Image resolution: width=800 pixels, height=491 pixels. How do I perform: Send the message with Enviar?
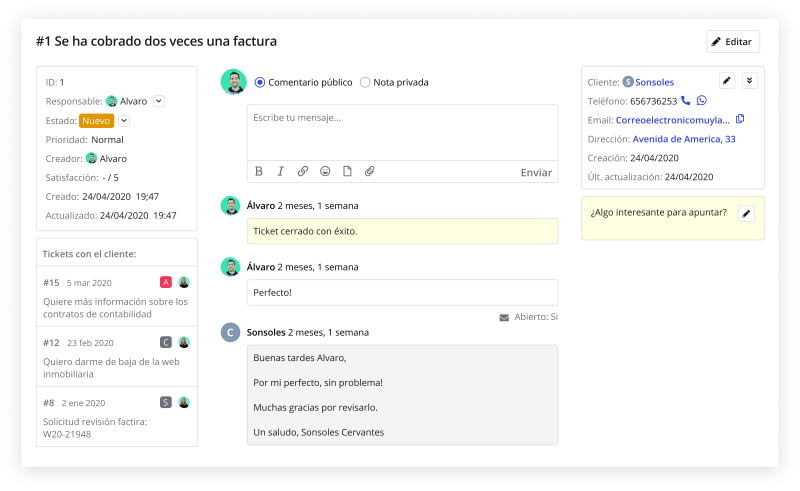[536, 172]
